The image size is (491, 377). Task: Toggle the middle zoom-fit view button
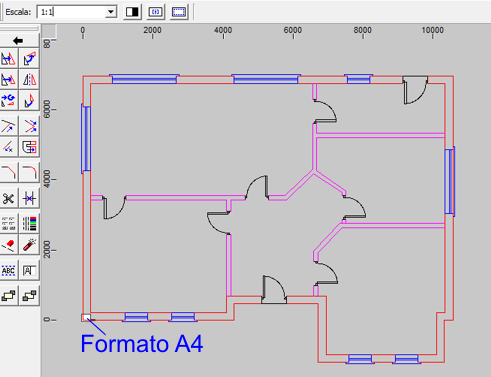156,12
